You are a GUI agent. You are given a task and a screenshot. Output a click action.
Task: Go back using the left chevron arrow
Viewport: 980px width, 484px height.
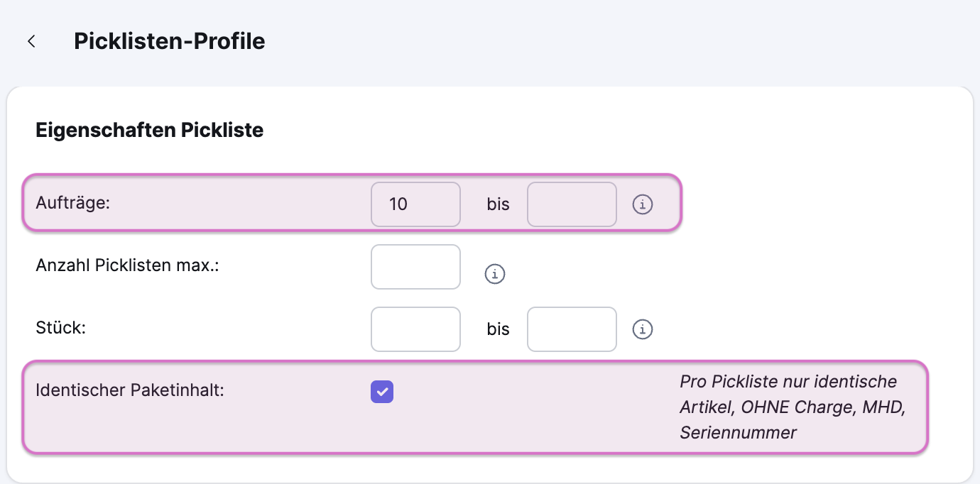coord(31,41)
